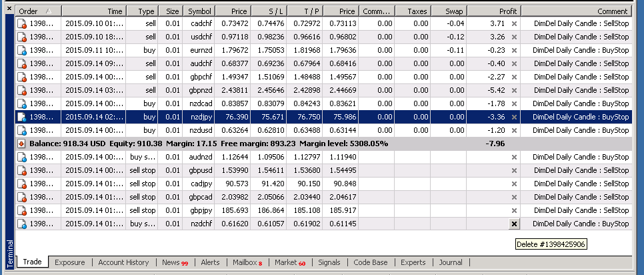Click the cadchf order row icon
Image resolution: width=644 pixels, height=275 pixels.
[22, 24]
